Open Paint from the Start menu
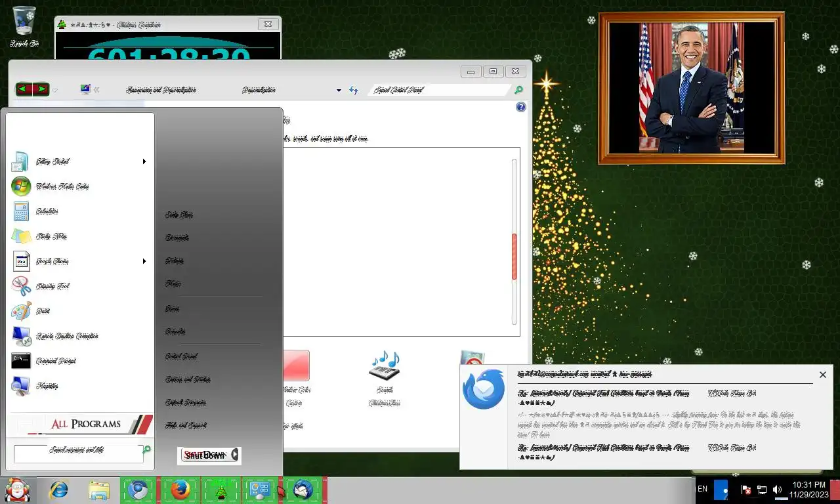This screenshot has width=840, height=504. click(43, 311)
